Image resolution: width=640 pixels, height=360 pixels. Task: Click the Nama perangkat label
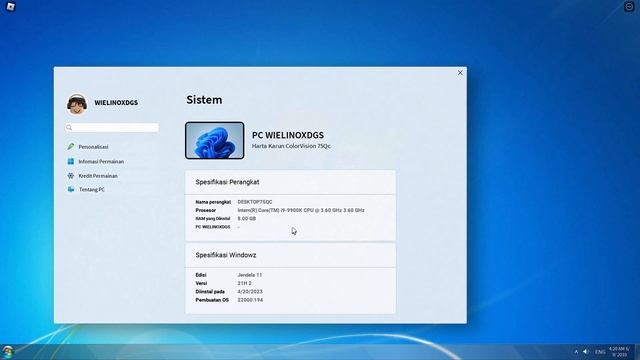tap(213, 202)
